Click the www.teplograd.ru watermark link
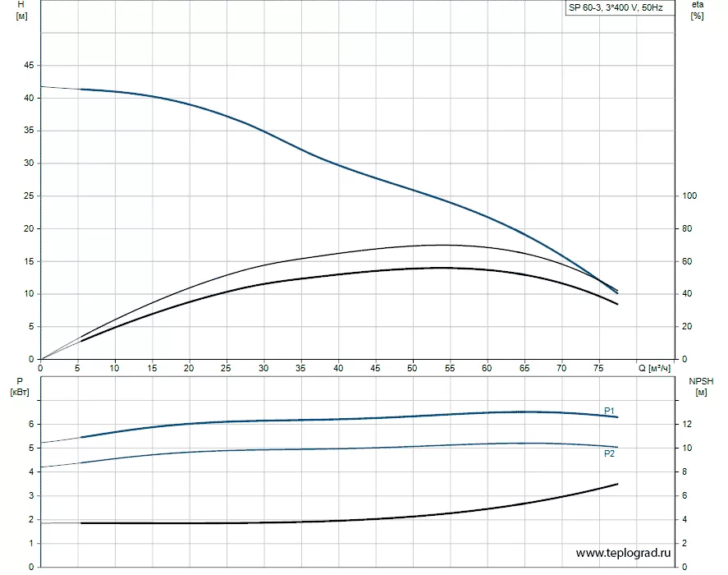Image resolution: width=728 pixels, height=575 pixels. coord(623,553)
